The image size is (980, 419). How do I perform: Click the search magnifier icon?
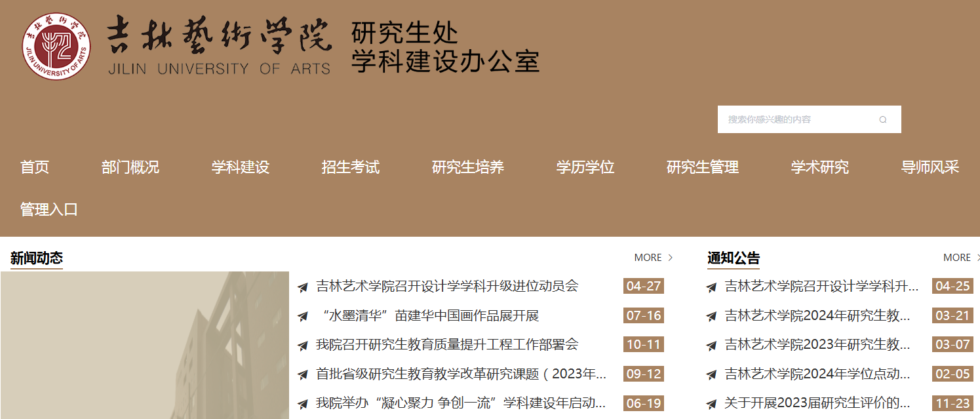882,120
